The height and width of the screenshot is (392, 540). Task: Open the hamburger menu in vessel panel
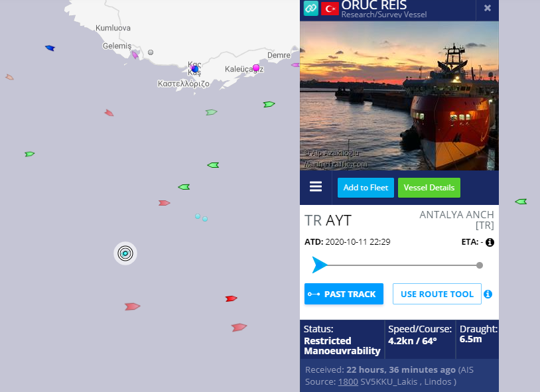click(x=316, y=186)
